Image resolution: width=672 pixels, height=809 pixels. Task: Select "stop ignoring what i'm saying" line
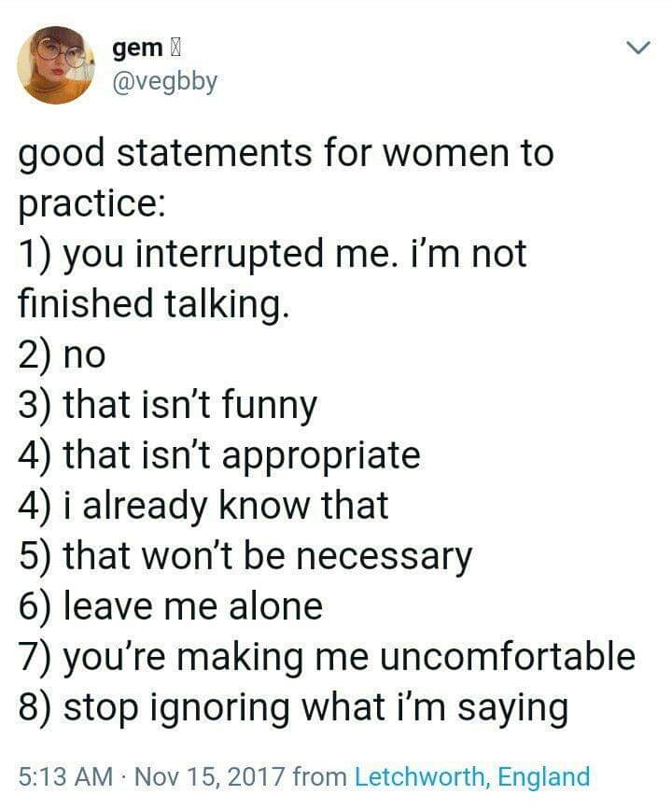pos(293,707)
